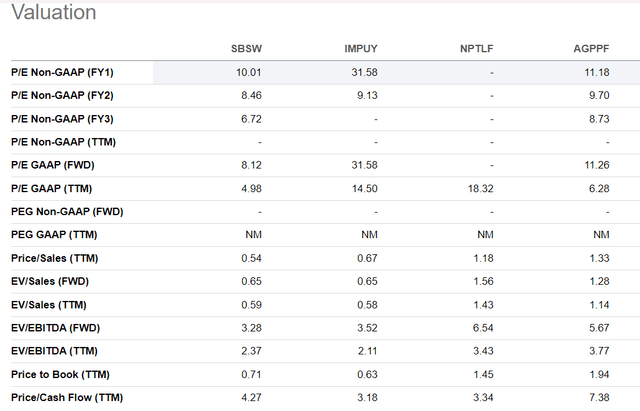Click NPTLF Price/Cash Flow value 3.34
640x411 pixels.
483,398
